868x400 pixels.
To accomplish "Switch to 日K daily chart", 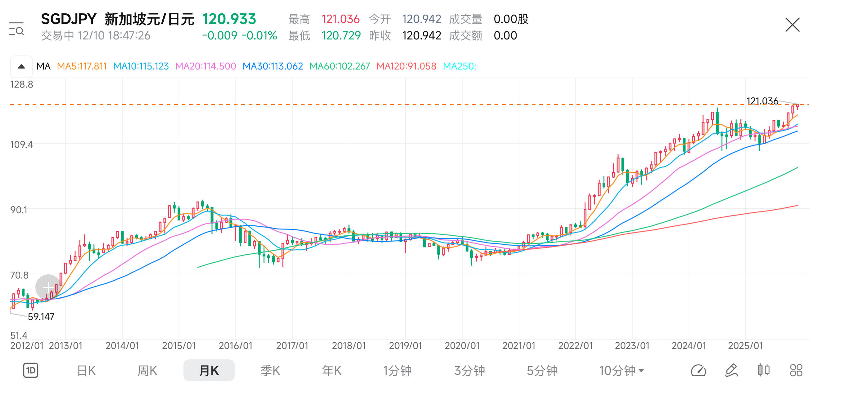I will 86,371.
